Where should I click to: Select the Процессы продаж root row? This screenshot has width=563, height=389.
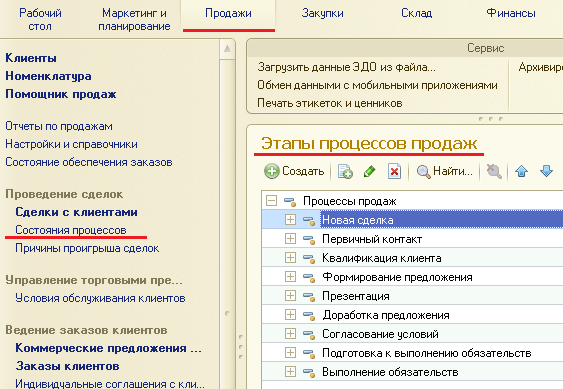click(x=412, y=200)
